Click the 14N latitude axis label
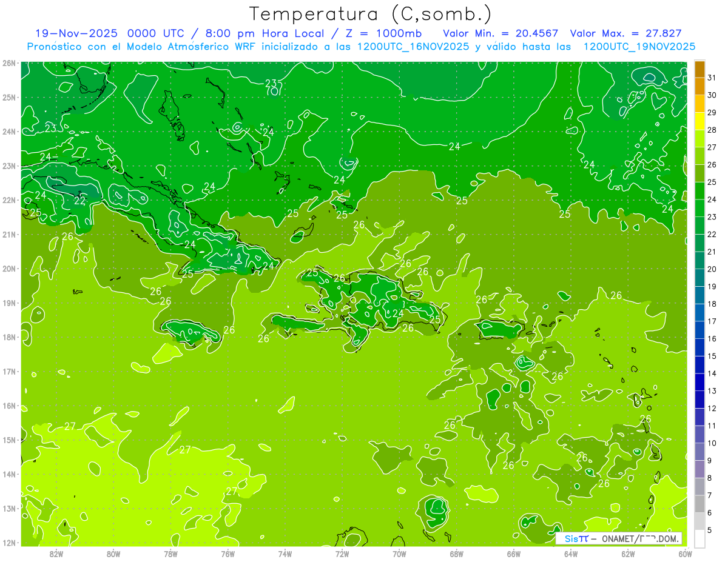Viewport: 728px width, 562px height. [x=8, y=473]
